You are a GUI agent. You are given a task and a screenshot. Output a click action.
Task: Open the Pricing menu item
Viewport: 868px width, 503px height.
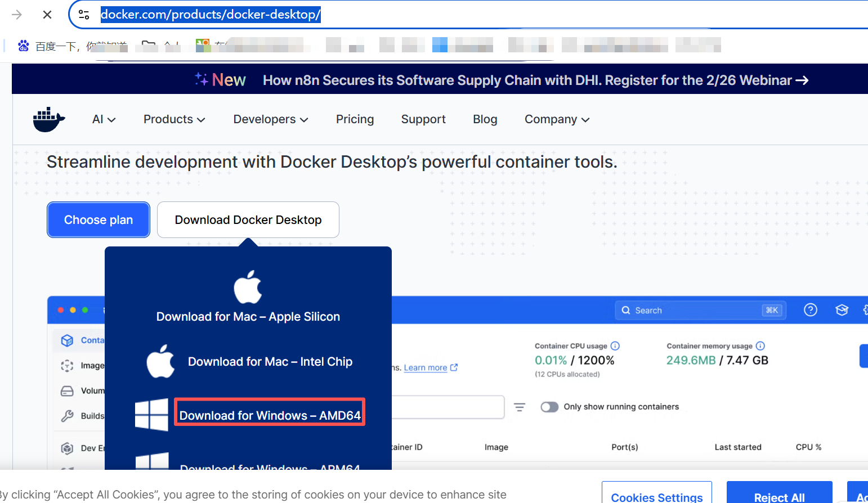(x=355, y=119)
